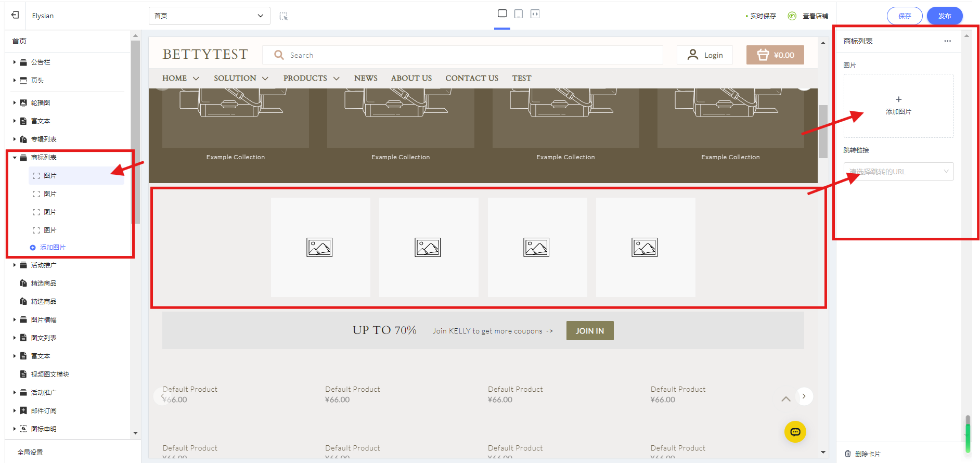Collapse the 商标列表 section in the tree
980x463 pixels.
15,158
